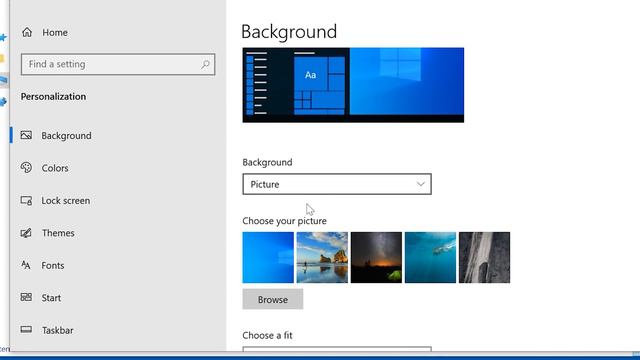640x360 pixels.
Task: Click the Lock screen monitor icon
Action: pos(26,200)
